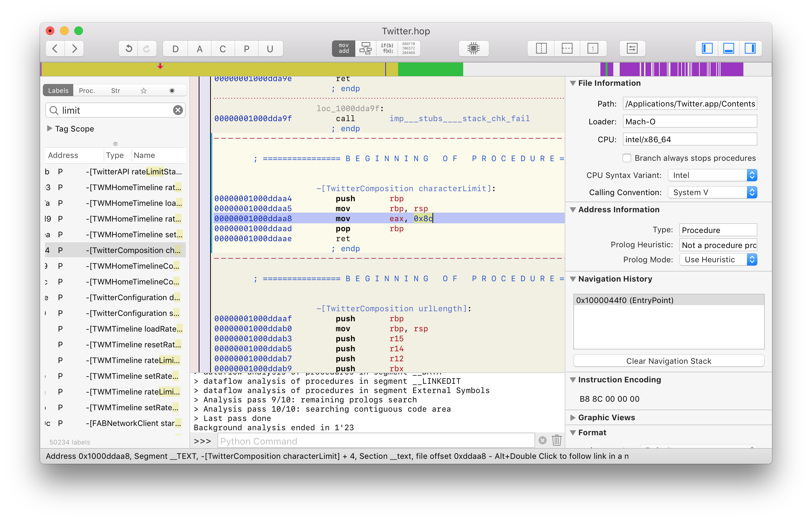Switch to pseudo-code if(b) f(x) view
Screen dimensions: 812x521
click(x=387, y=49)
